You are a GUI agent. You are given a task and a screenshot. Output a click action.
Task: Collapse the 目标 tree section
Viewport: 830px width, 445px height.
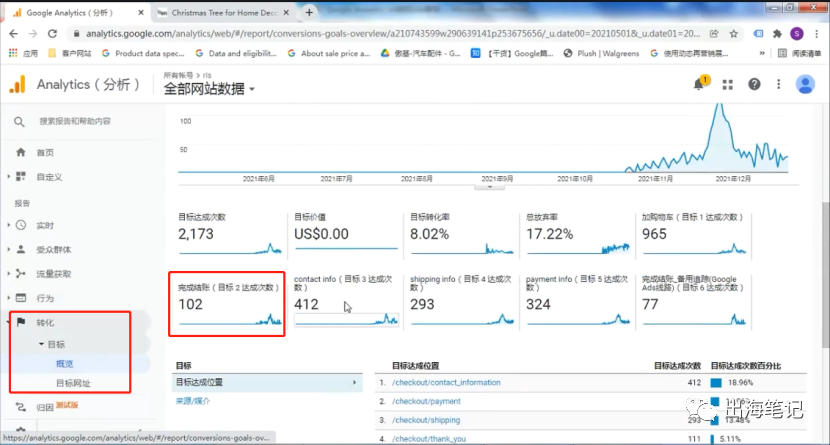(41, 344)
